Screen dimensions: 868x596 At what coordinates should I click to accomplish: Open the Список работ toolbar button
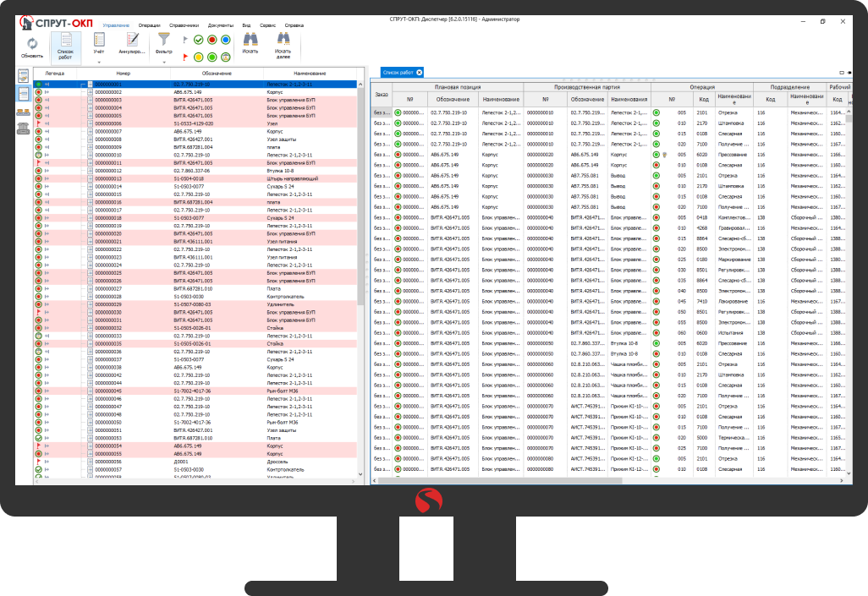pyautogui.click(x=65, y=41)
